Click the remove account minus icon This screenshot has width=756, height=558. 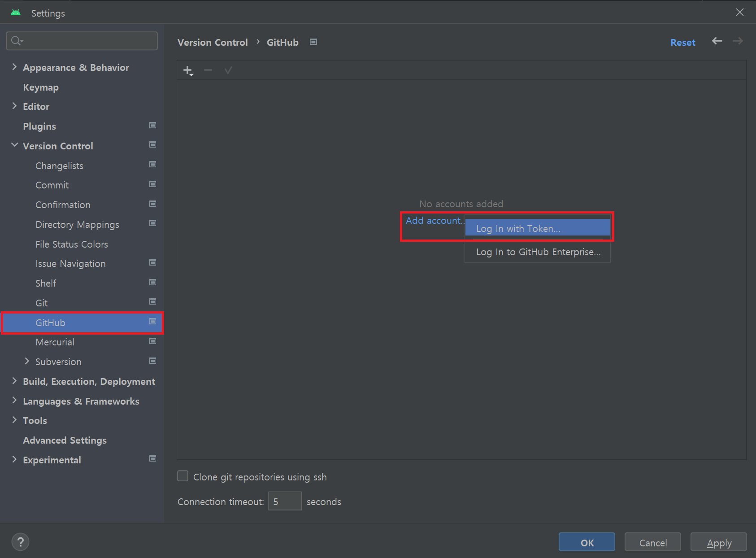pyautogui.click(x=208, y=70)
